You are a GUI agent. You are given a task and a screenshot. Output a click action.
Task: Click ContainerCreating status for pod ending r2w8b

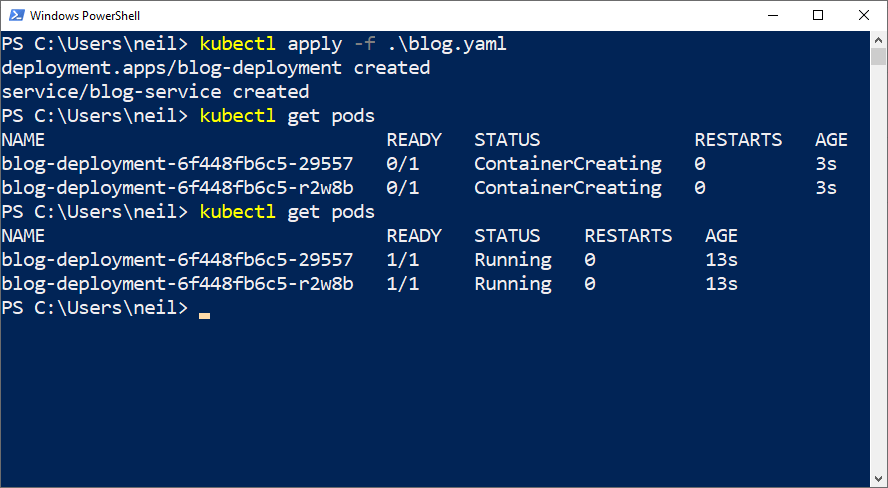tap(567, 188)
